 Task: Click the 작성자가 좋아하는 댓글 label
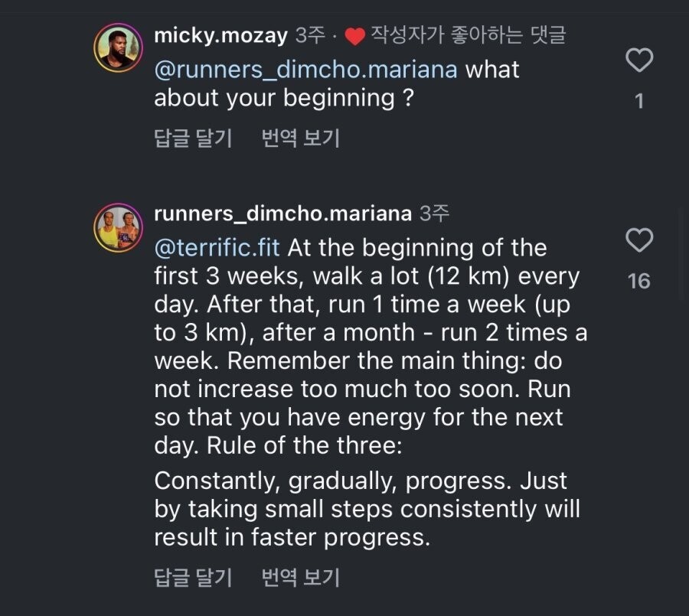(x=468, y=35)
